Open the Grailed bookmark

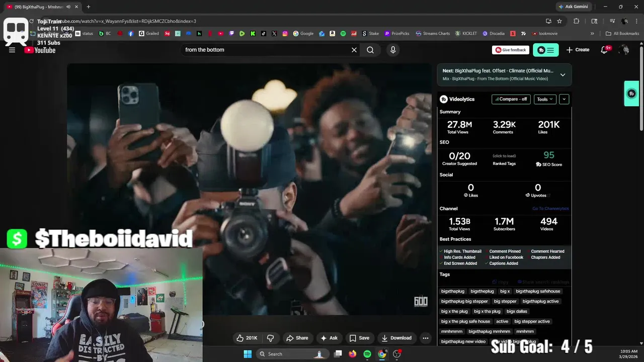[149, 34]
